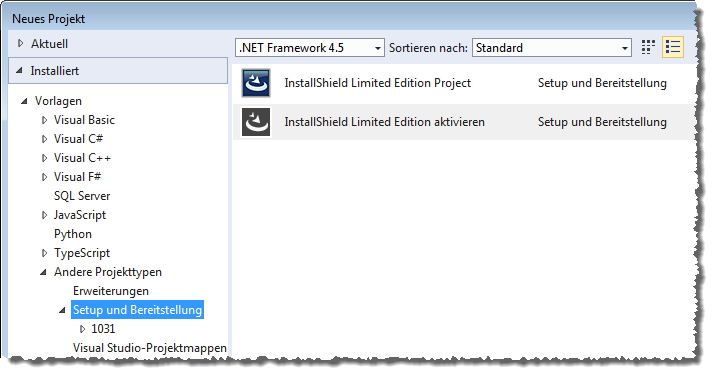This screenshot has height=378, width=715.
Task: Click category text beside InstallShield Limited Edition aktivieren
Action: point(602,122)
